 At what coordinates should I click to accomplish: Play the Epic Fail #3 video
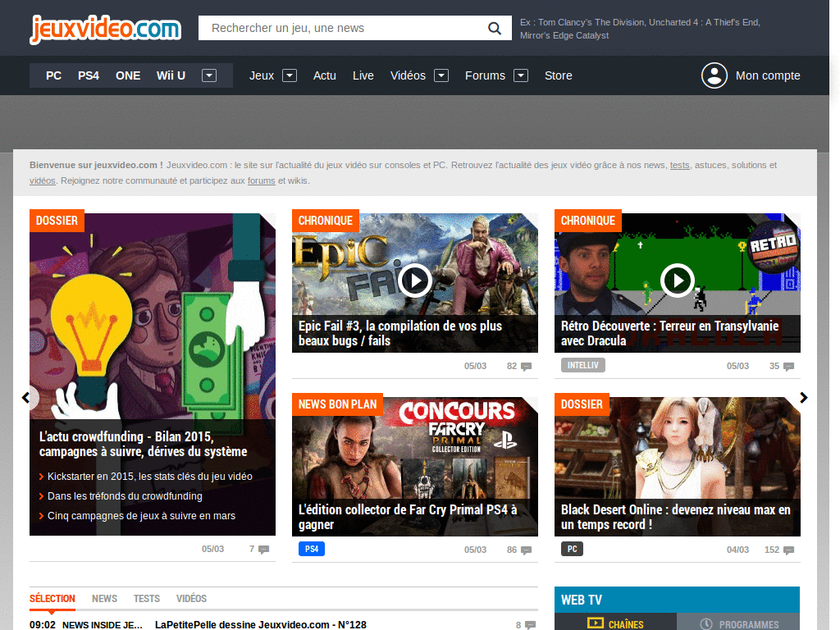point(414,281)
